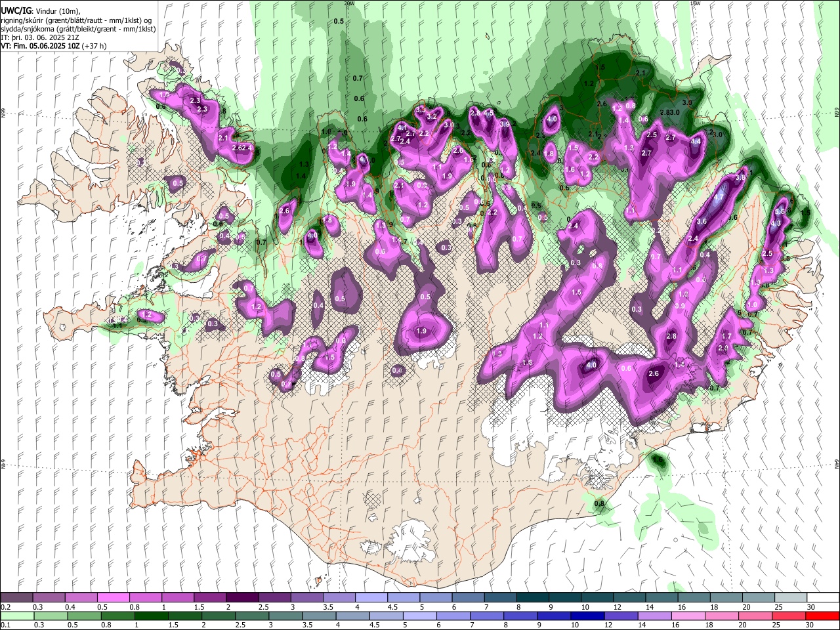The image size is (840, 630).
Task: Click the snow legend swatch labeled 6
Action: [468, 598]
